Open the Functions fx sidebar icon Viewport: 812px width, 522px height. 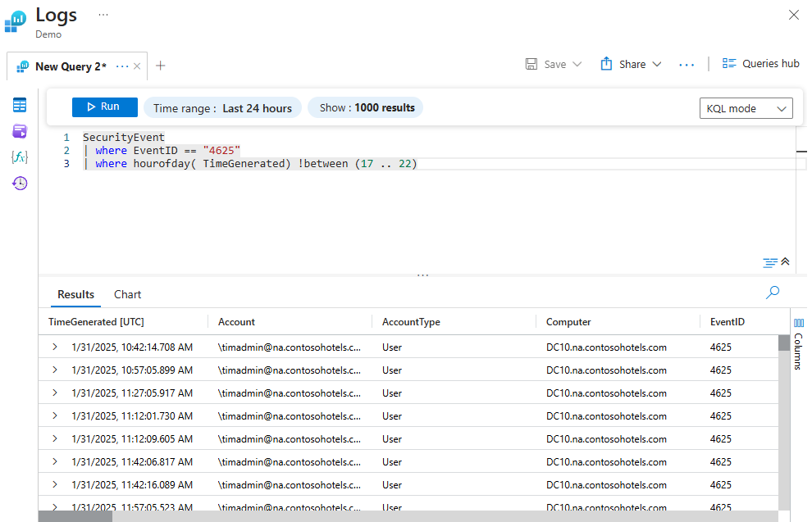pos(20,157)
